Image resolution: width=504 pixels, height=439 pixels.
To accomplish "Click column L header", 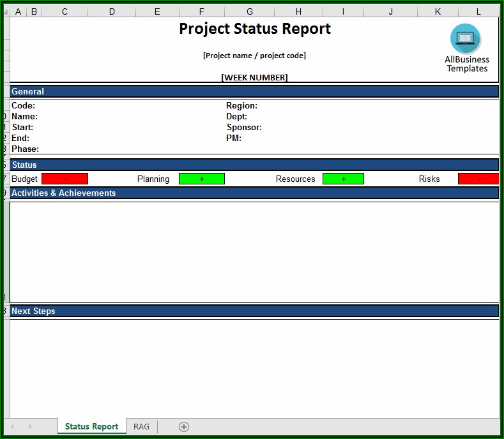I will coord(478,11).
